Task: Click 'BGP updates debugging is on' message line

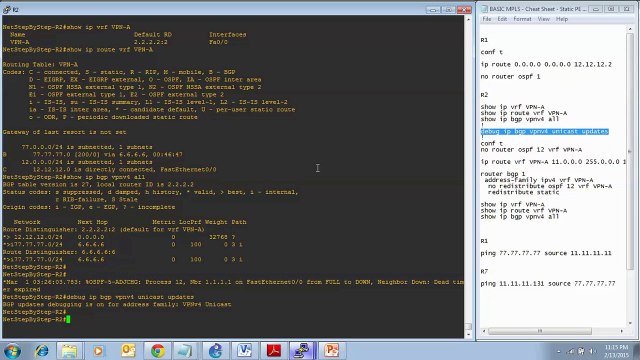Action: pyautogui.click(x=117, y=304)
